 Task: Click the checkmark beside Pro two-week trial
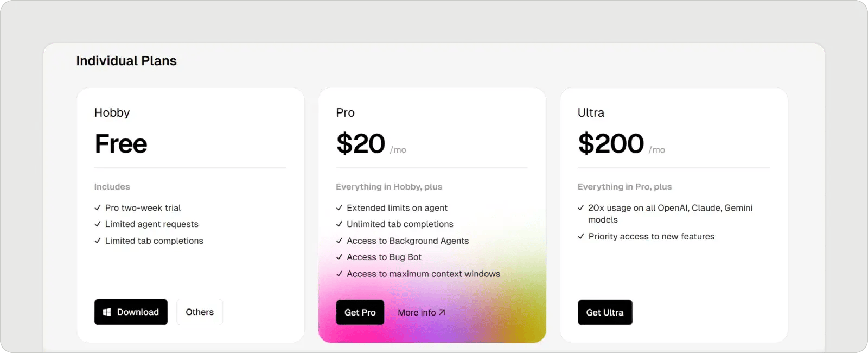[x=98, y=207]
